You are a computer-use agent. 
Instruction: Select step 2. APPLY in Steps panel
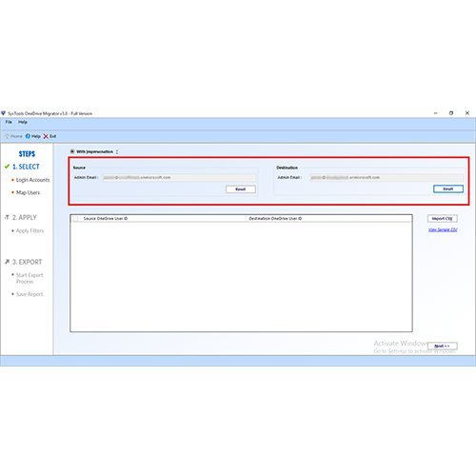tap(25, 217)
